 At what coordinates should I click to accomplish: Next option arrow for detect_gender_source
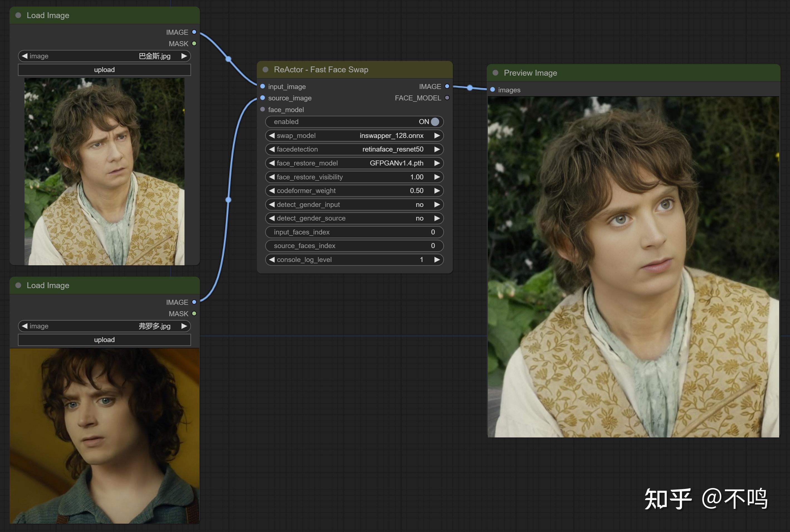[437, 219]
